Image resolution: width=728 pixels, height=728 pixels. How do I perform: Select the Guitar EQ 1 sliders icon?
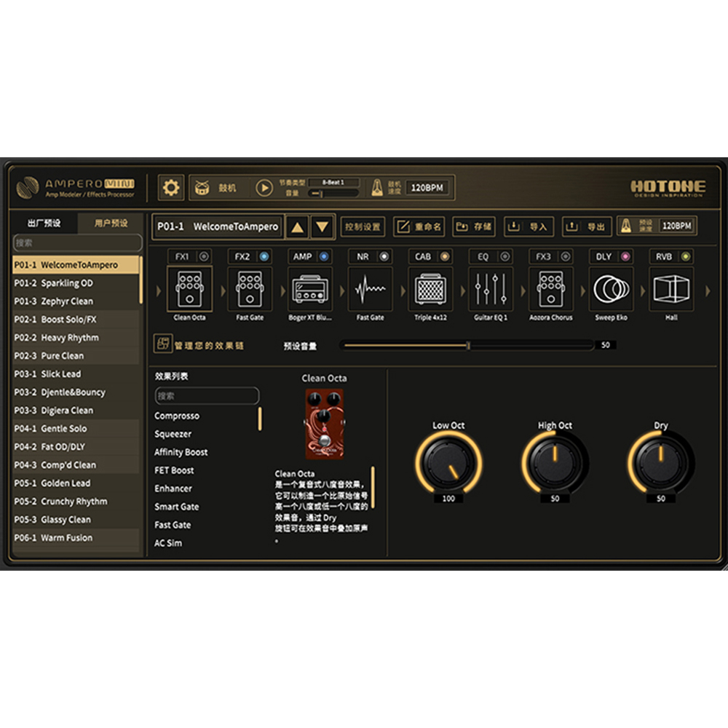[490, 290]
